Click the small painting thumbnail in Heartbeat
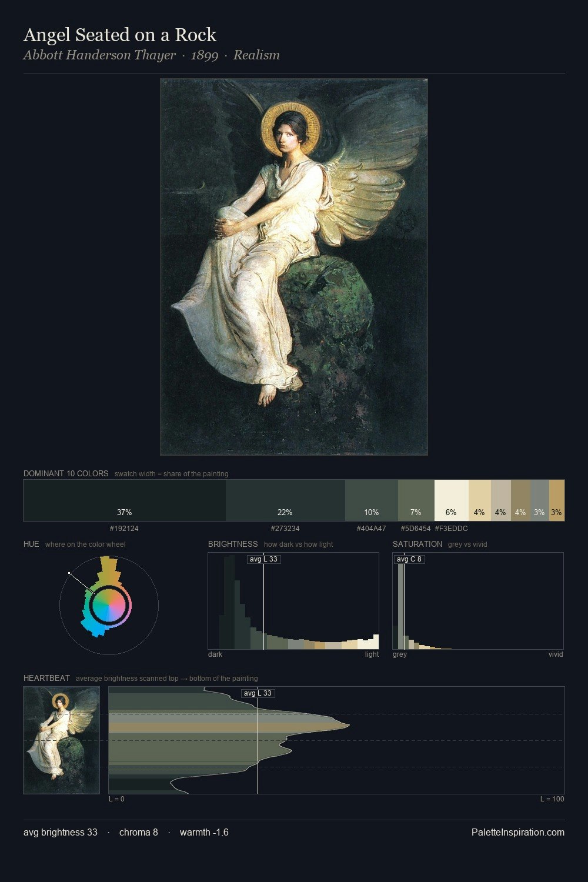 [x=62, y=740]
